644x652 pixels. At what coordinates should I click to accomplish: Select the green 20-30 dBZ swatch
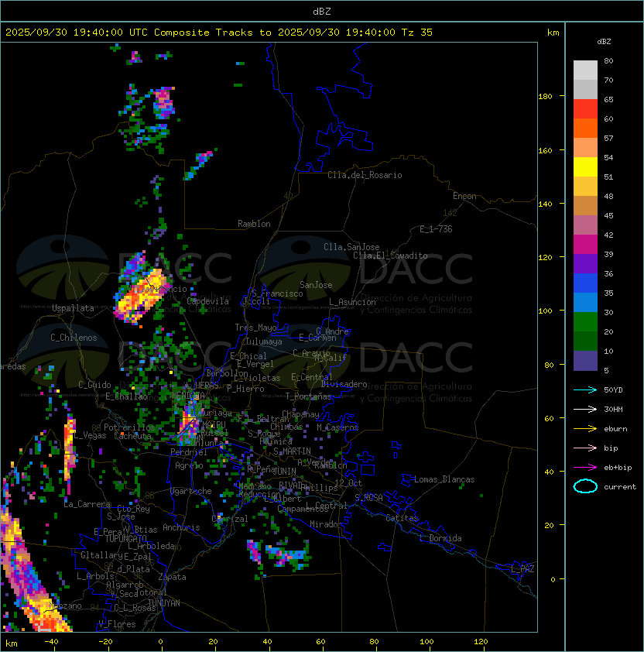pos(585,322)
